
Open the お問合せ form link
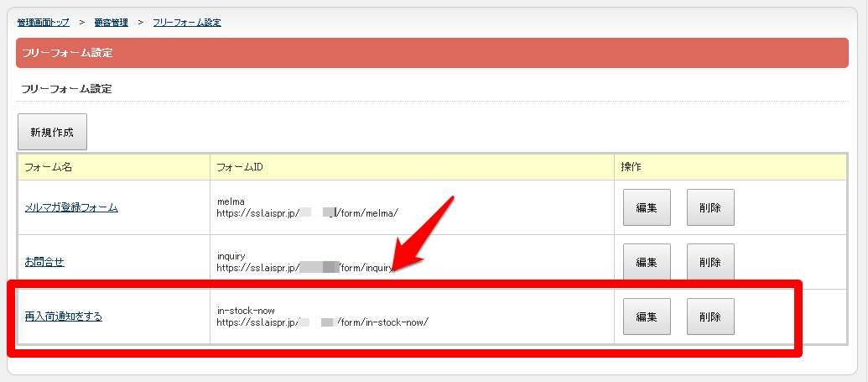click(44, 262)
